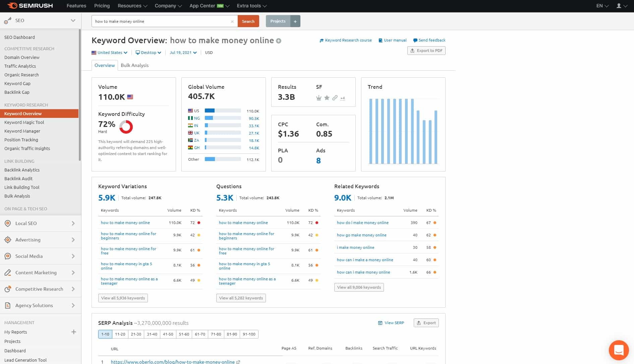The image size is (634, 364).
Task: Click the Projects button
Action: pos(278,21)
